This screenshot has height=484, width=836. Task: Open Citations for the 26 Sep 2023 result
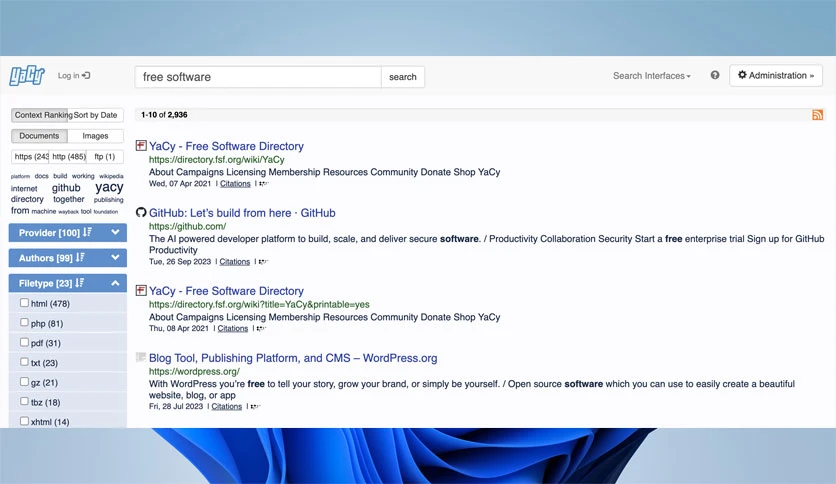(235, 262)
